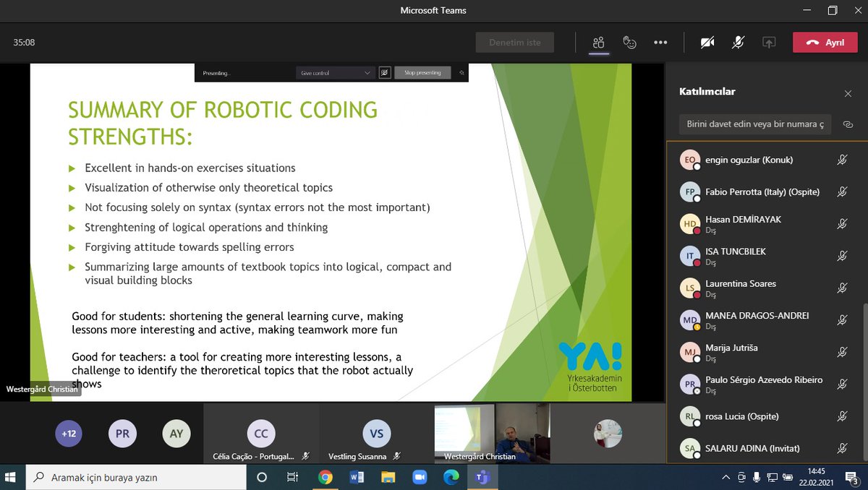The image size is (868, 490).
Task: Click mic icon for Hasan DEMİRAYAK
Action: coord(842,224)
